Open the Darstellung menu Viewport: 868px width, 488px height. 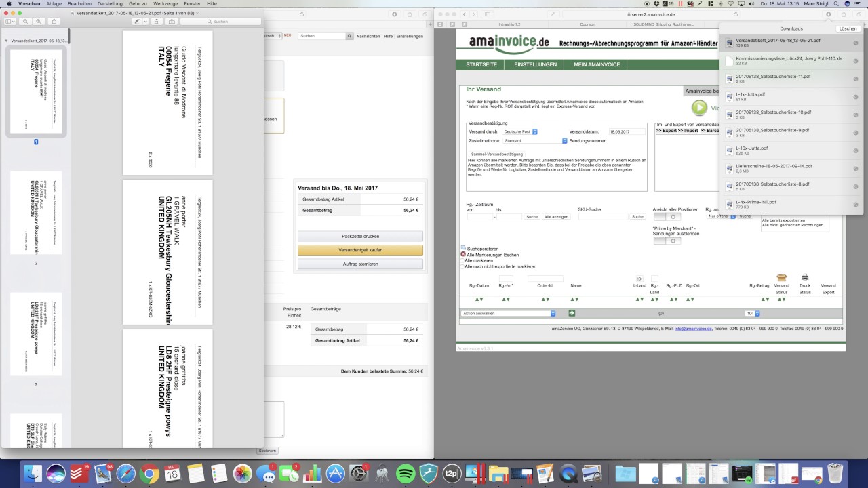coord(111,3)
